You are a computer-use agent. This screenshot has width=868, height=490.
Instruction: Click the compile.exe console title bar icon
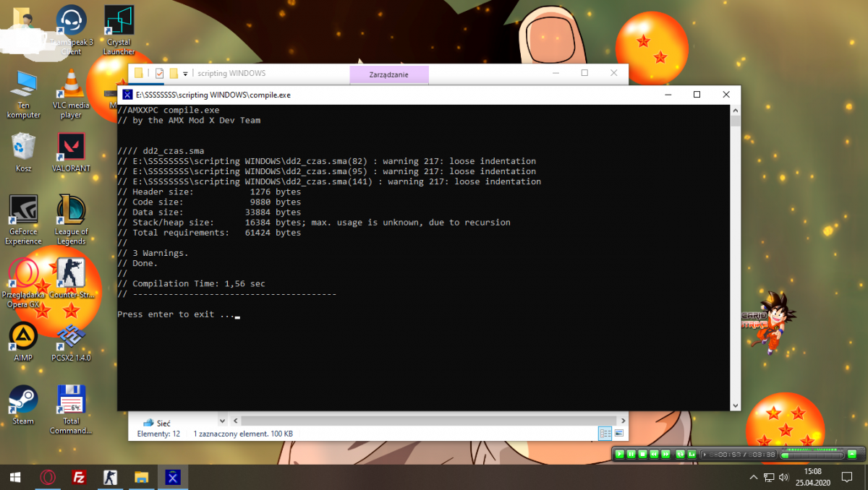127,95
